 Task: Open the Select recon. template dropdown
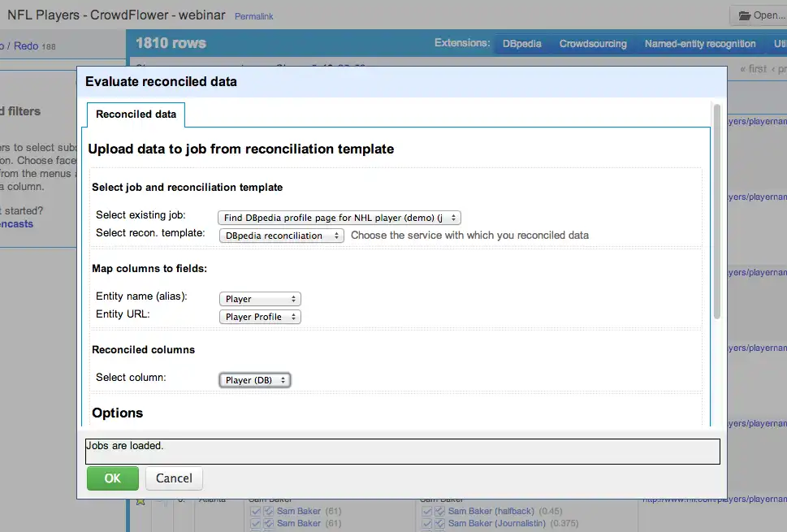tap(282, 236)
